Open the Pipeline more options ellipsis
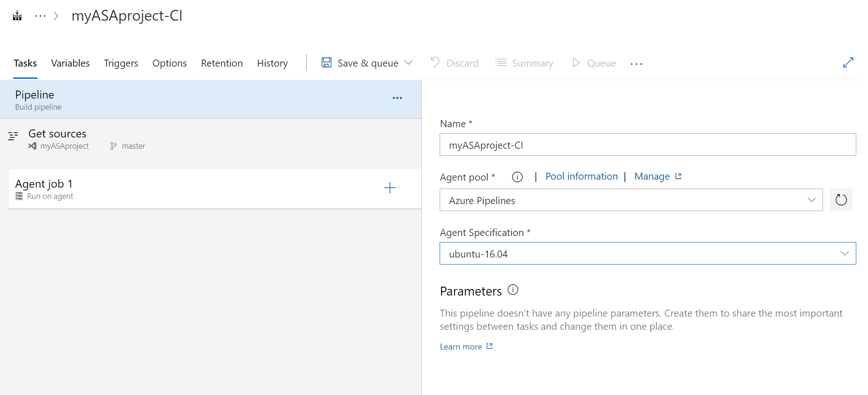 pos(397,98)
